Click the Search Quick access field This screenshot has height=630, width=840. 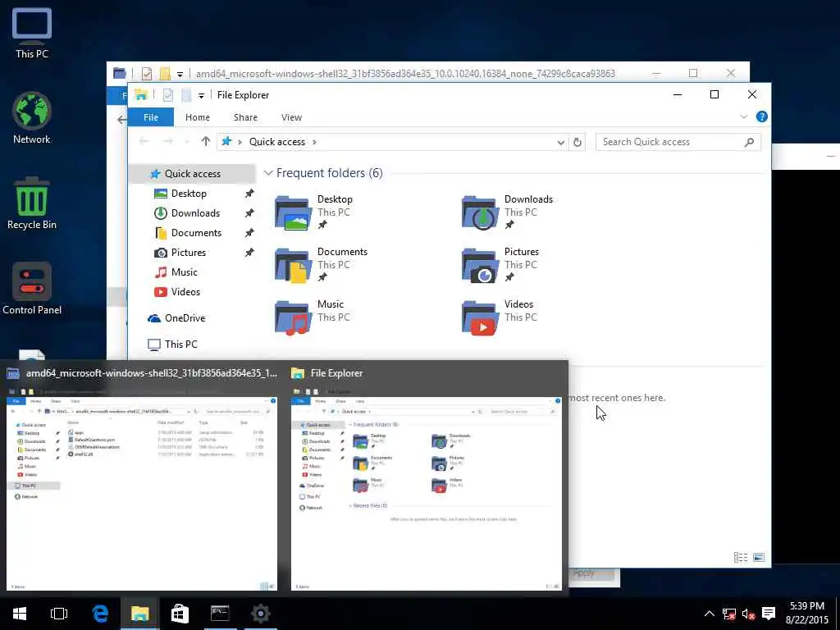678,142
